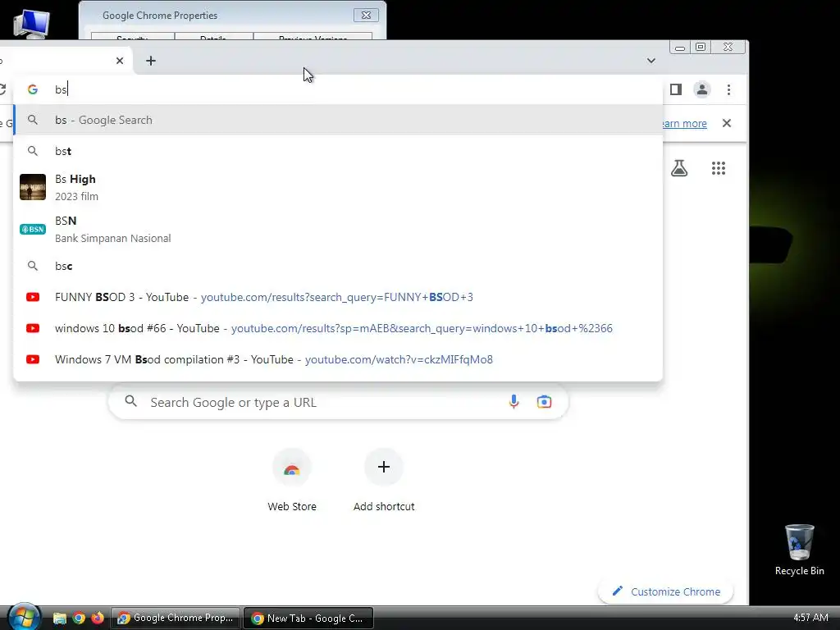Image resolution: width=840 pixels, height=630 pixels.
Task: Open the Recycle Bin desktop icon
Action: point(799,550)
